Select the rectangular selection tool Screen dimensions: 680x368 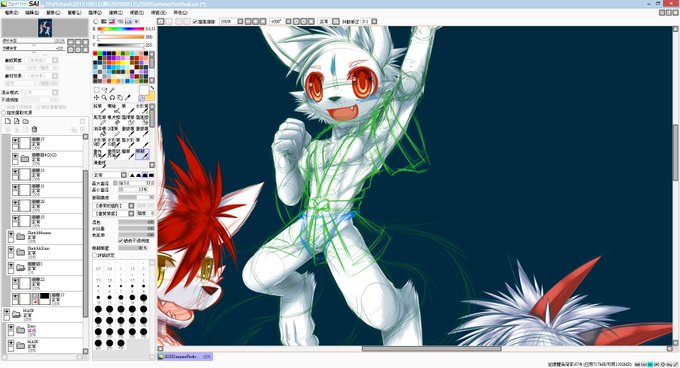click(x=96, y=90)
